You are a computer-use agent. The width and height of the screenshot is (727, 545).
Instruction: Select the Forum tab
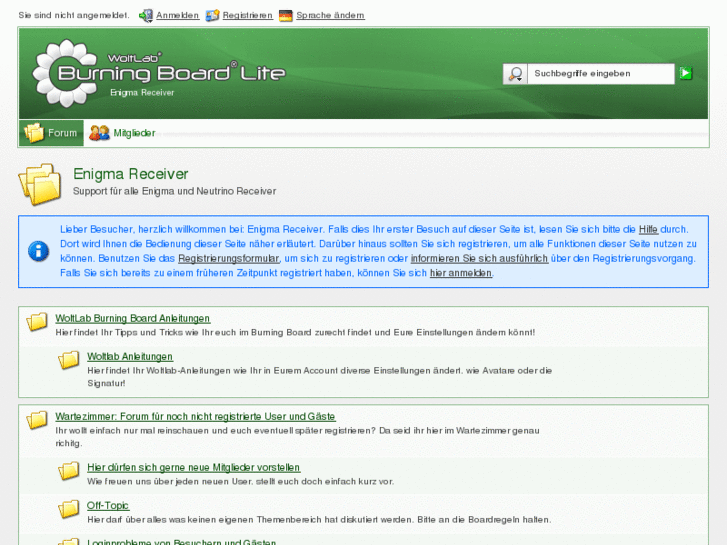click(51, 133)
